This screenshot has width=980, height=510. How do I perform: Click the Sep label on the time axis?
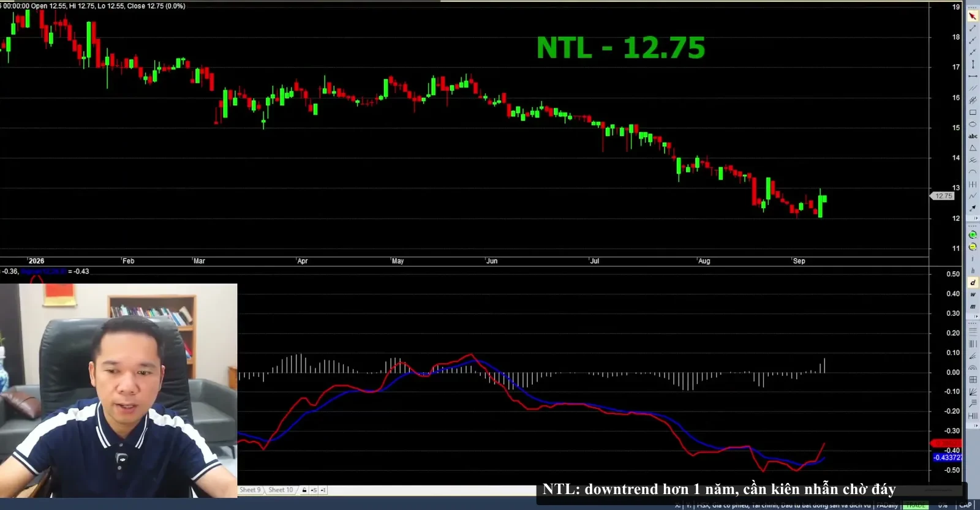799,261
